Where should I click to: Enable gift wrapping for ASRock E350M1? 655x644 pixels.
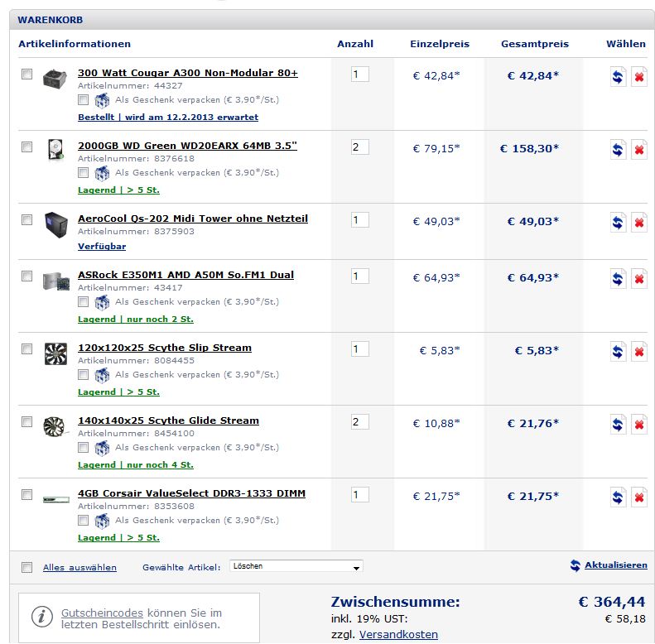(83, 302)
